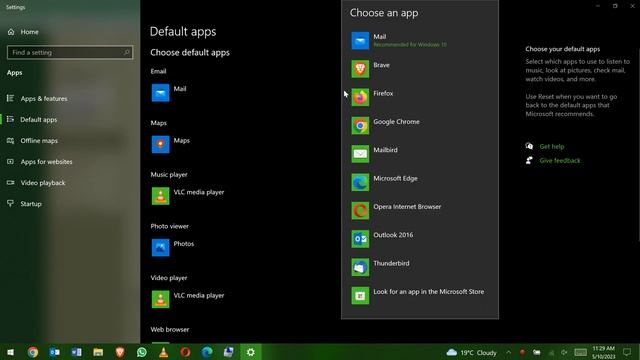Go to Apps for websites page
Viewport: 640px width, 360px height.
47,162
